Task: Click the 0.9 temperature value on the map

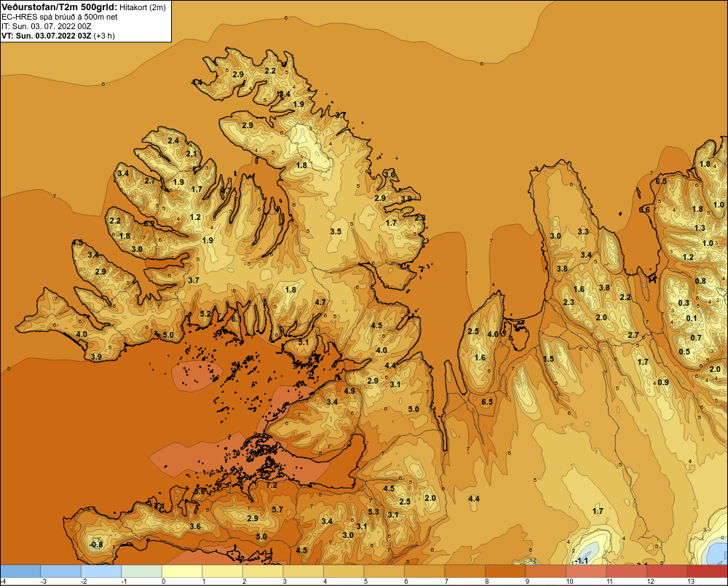Action: coord(663,383)
